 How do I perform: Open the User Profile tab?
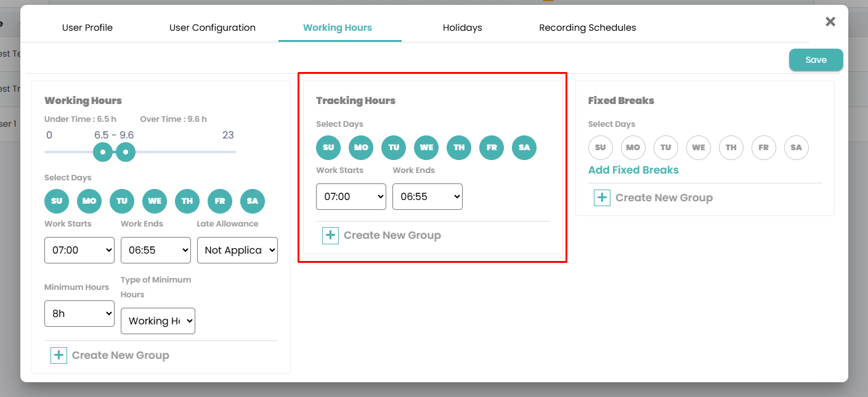click(87, 28)
